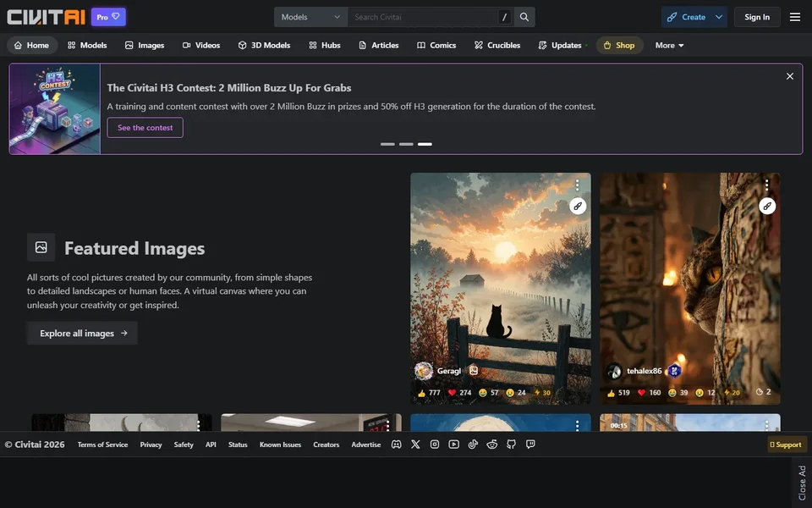
Task: Focus the Search Civitai input field
Action: (422, 17)
